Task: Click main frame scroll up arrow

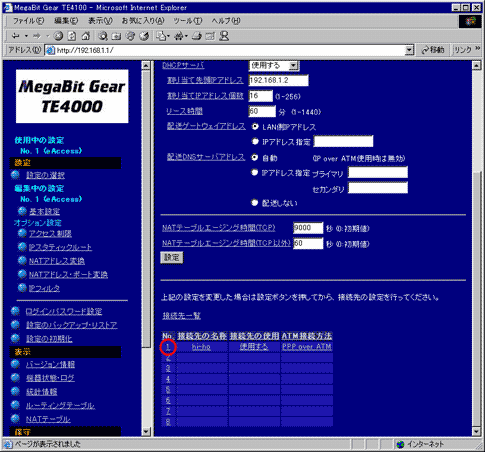Action: pyautogui.click(x=476, y=65)
